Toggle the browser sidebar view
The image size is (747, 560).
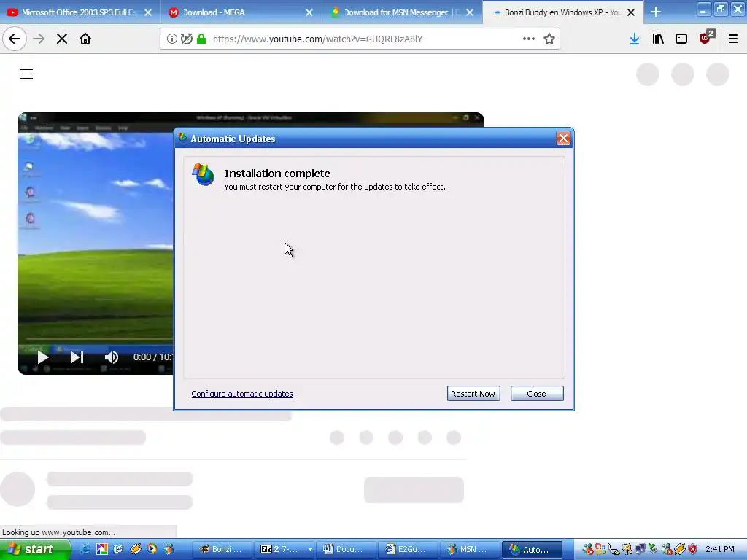click(x=681, y=39)
